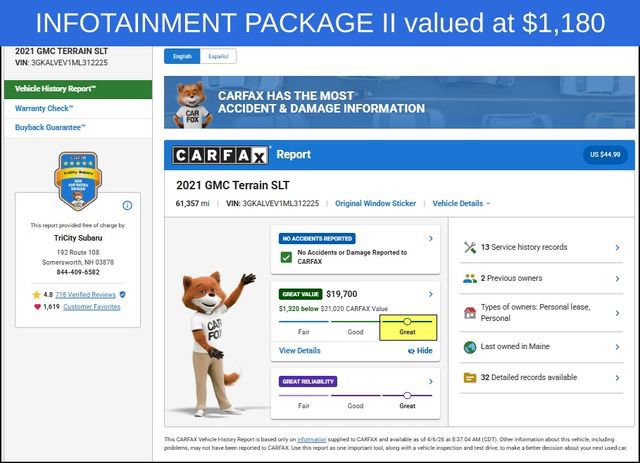Viewport: 640px width, 463px height.
Task: Click the Great value slider marker
Action: 407,321
